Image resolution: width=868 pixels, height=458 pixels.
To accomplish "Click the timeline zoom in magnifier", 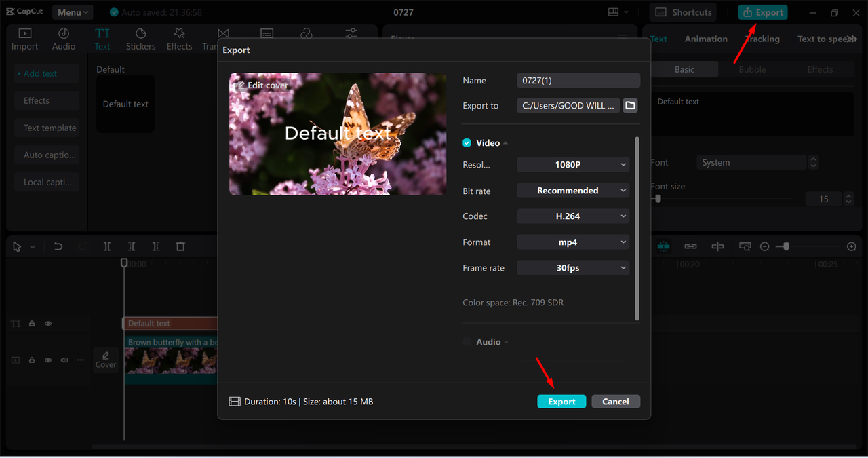I will click(x=852, y=246).
